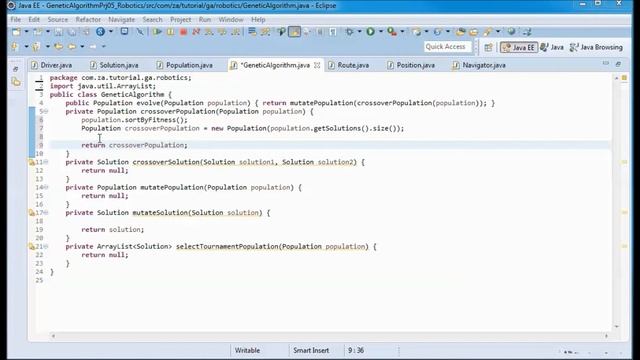640x360 pixels.
Task: Click the Step Return icon
Action: 236,32
